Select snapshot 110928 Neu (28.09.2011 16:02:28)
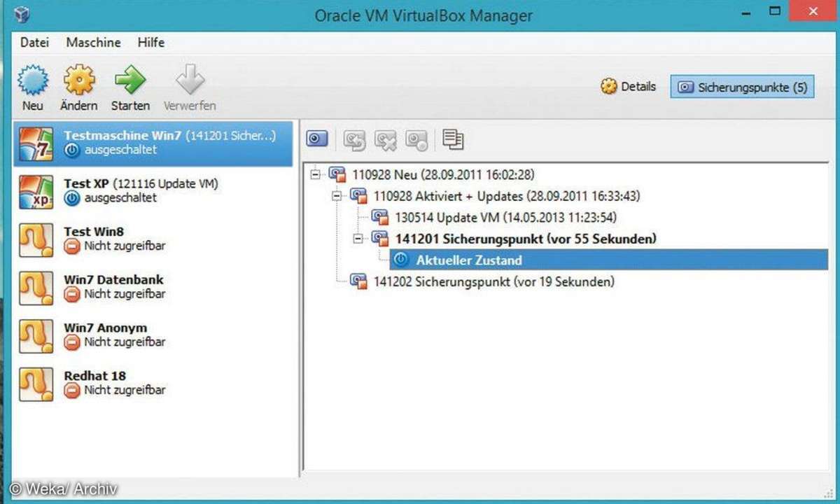Screen dimensions: 840x504 [443, 174]
